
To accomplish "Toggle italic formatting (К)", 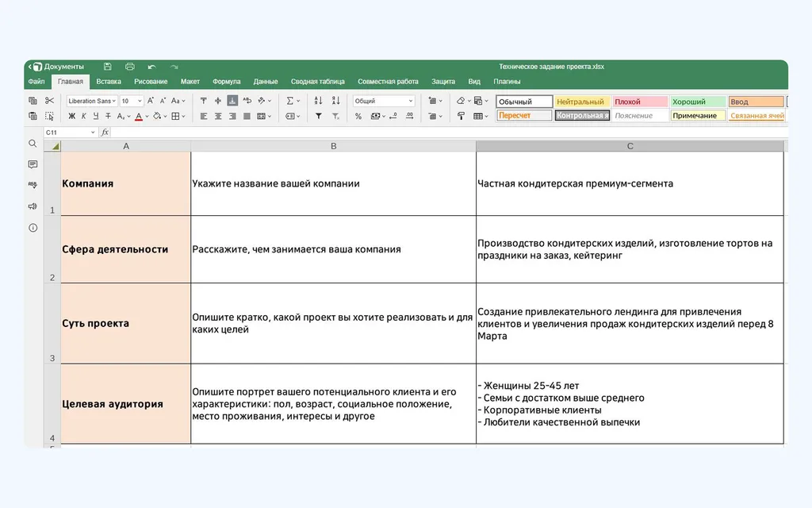I will pos(84,116).
